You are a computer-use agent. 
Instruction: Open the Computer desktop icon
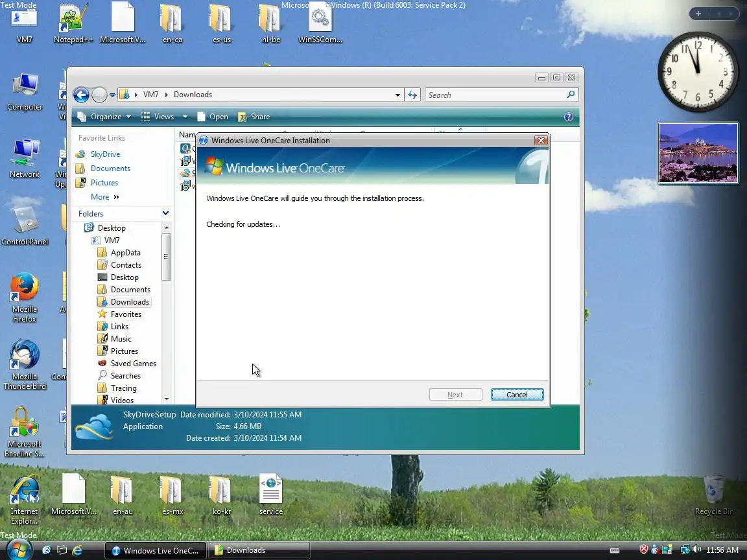[x=24, y=93]
